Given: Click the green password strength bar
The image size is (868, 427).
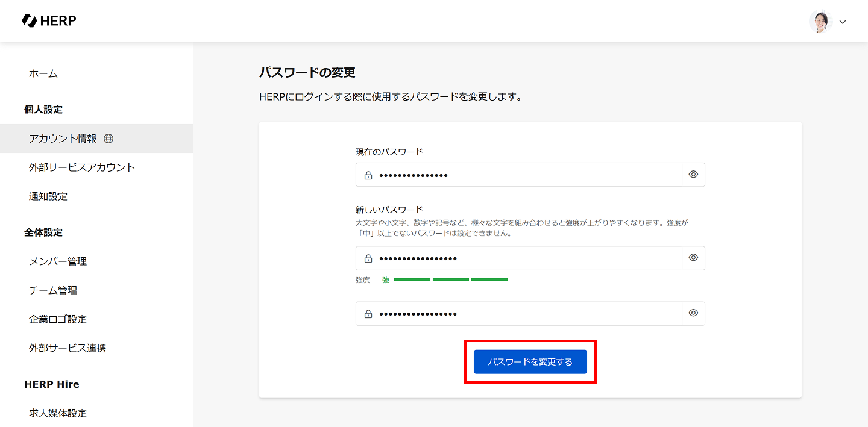Looking at the screenshot, I should click(451, 279).
